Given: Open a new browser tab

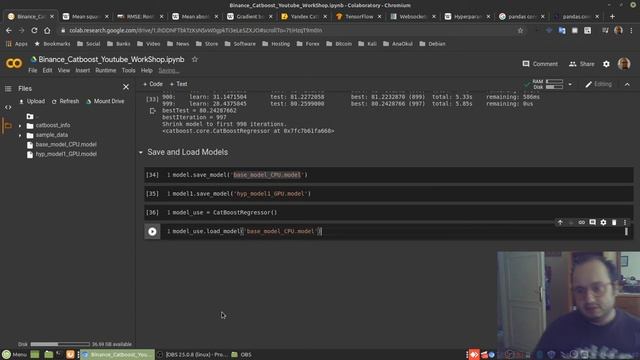Looking at the screenshot, I should click(612, 17).
